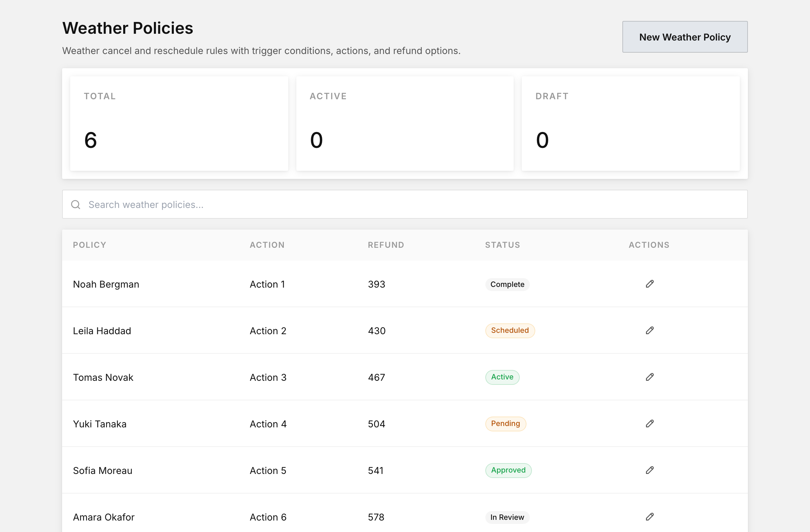Select the Noah Bergman policy name
This screenshot has width=810, height=532.
(x=106, y=284)
